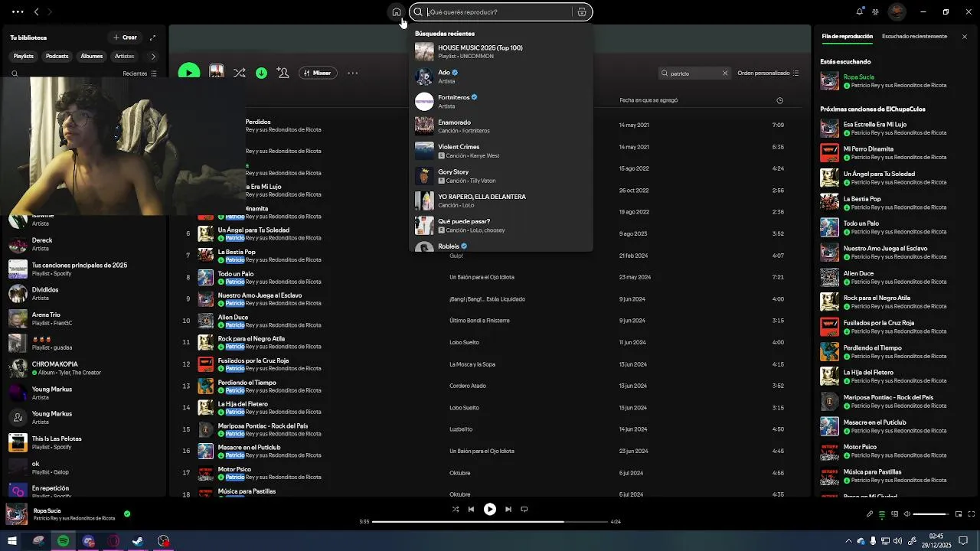Expand Tu biblioteca to full view

tap(152, 37)
